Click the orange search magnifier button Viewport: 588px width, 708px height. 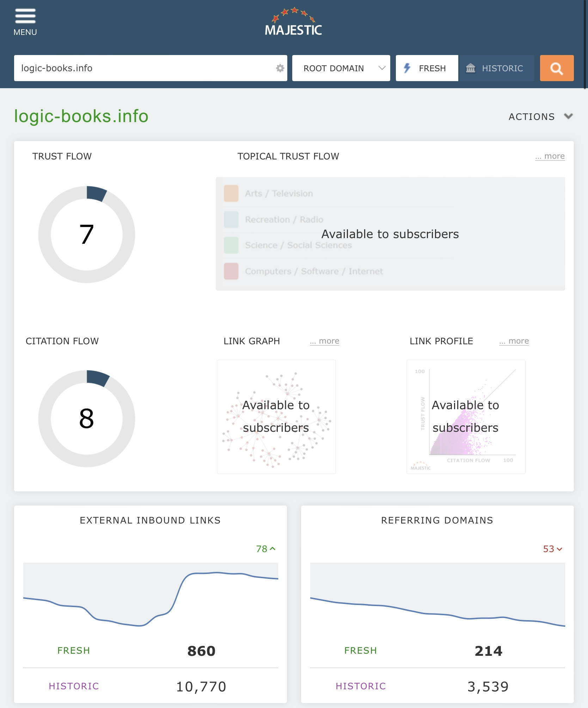[x=557, y=68]
